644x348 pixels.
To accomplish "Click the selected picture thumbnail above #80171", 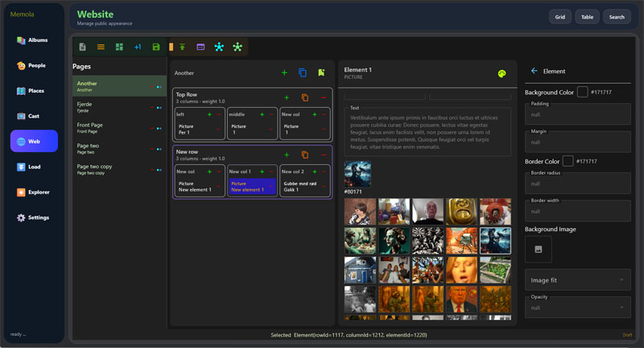I will (x=357, y=174).
